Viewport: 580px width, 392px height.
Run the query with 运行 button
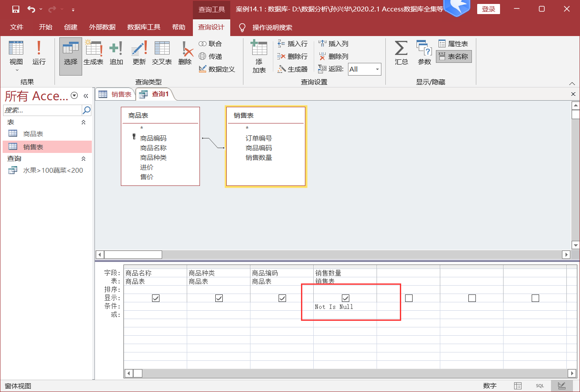(x=39, y=54)
